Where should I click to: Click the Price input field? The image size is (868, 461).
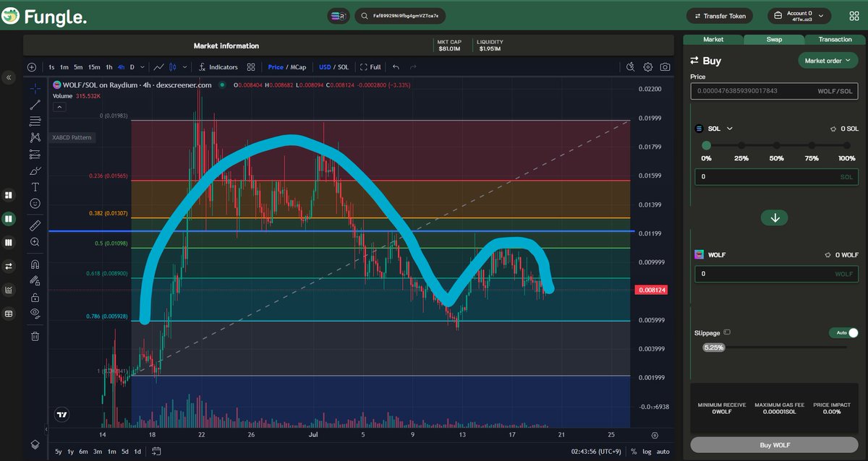pos(775,91)
